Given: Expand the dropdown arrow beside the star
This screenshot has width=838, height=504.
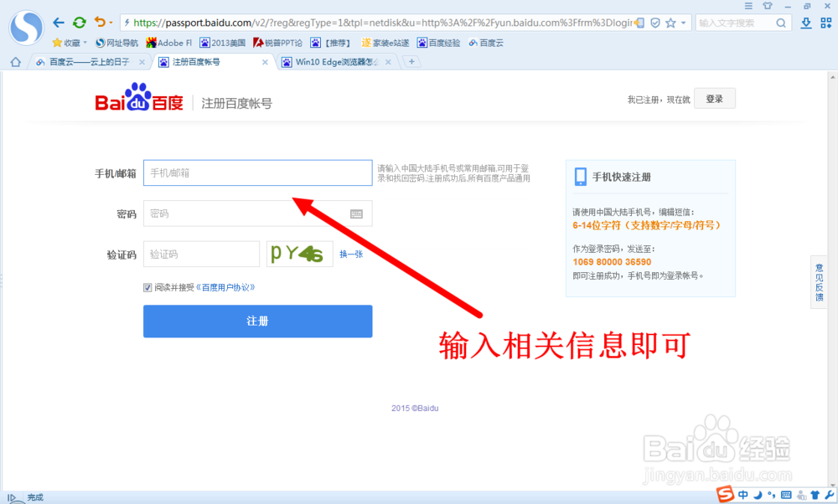Looking at the screenshot, I should pyautogui.click(x=683, y=23).
